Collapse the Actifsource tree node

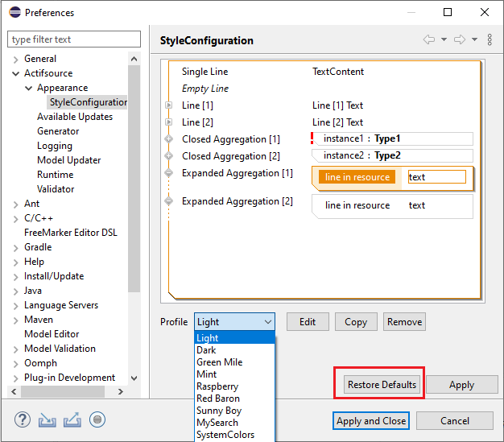tap(16, 73)
